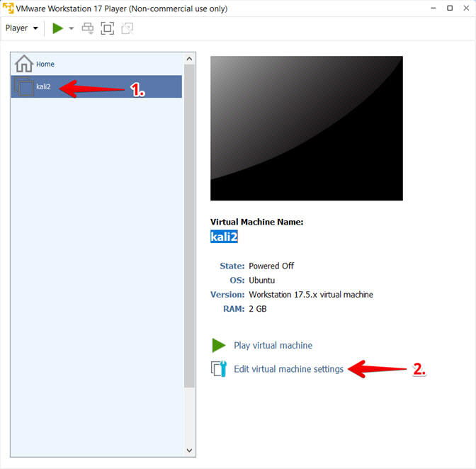The width and height of the screenshot is (476, 469).
Task: Click the 'Virtual Machine Name:' label
Action: (x=257, y=222)
